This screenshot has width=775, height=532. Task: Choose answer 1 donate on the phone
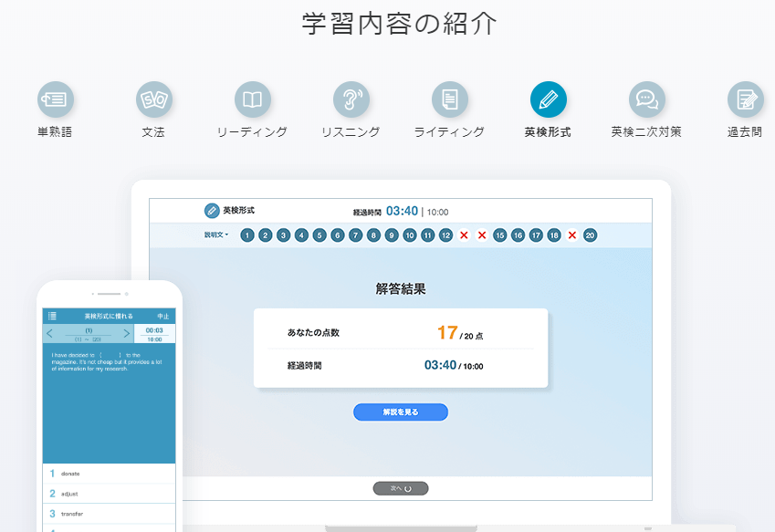click(110, 474)
